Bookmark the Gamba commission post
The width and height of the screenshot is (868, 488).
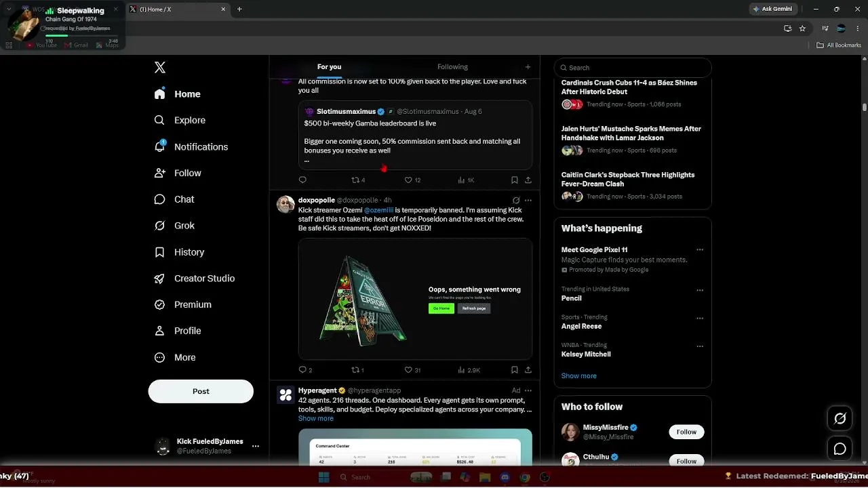coord(515,180)
